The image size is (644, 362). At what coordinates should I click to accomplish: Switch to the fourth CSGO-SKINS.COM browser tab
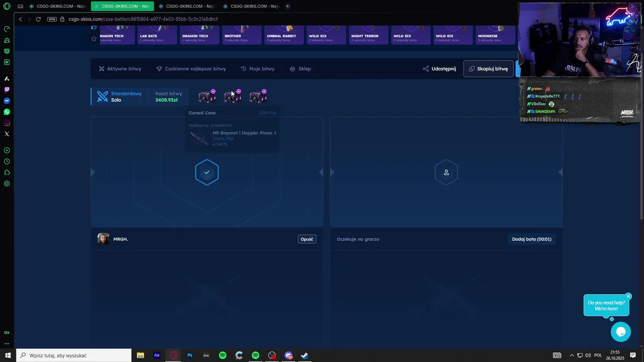[x=251, y=6]
